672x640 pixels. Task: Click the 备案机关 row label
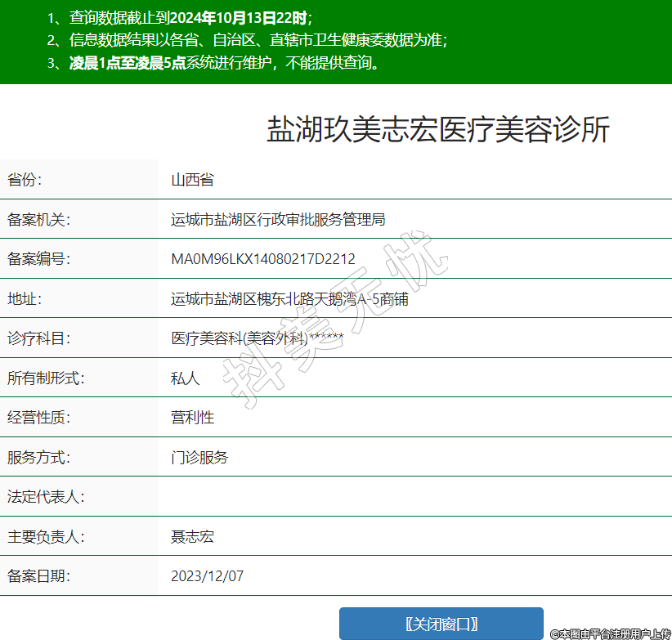pyautogui.click(x=39, y=219)
